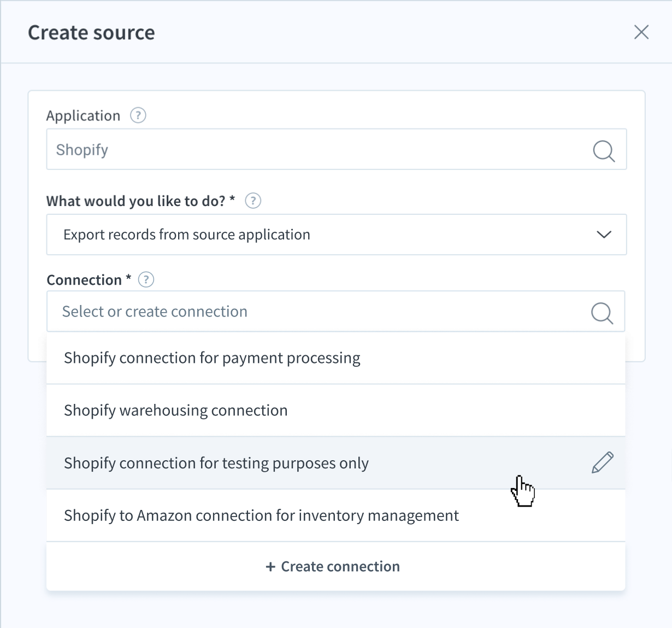Close the Create source dialog
Image resolution: width=672 pixels, height=628 pixels.
641,32
